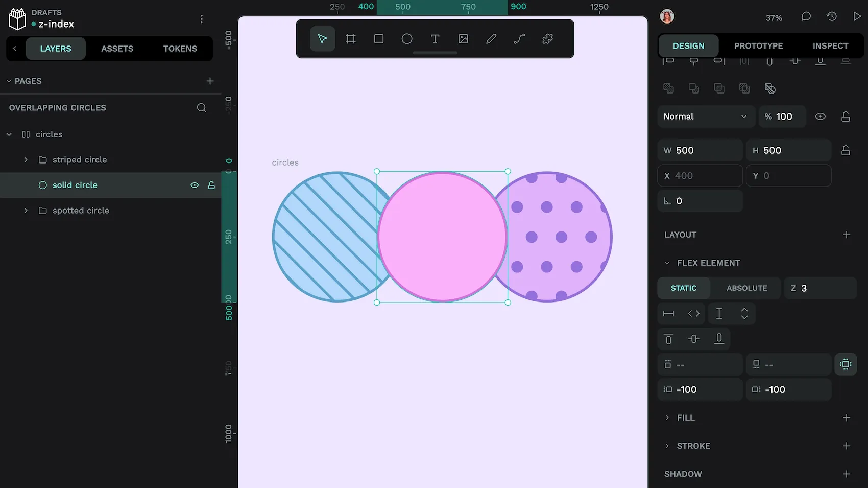Select the Text tool
868x488 pixels.
pyautogui.click(x=435, y=39)
